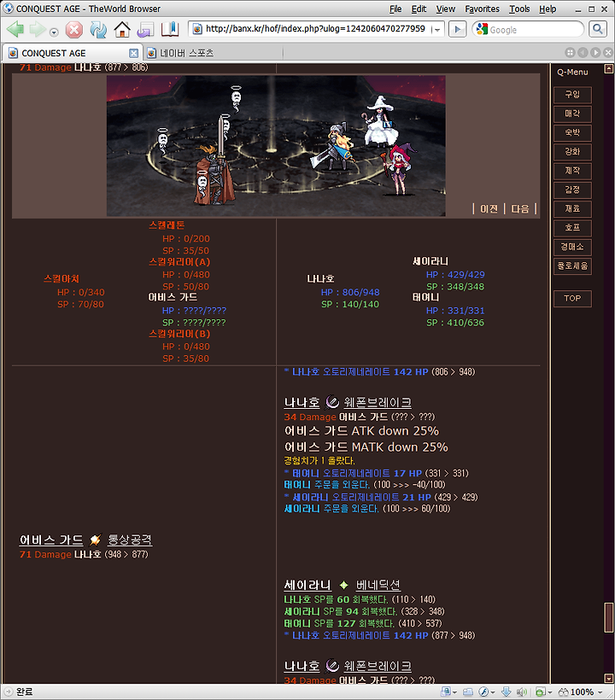
Task: Click the 베네딕션 skill link
Action: 378,585
